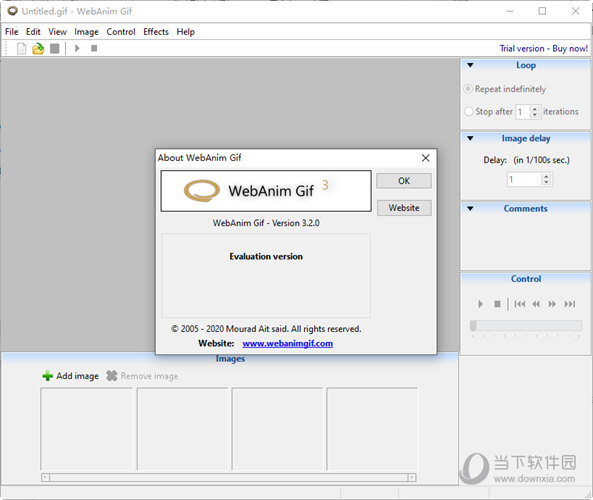Image resolution: width=593 pixels, height=500 pixels.
Task: Click the Remove image icon
Action: coord(112,376)
